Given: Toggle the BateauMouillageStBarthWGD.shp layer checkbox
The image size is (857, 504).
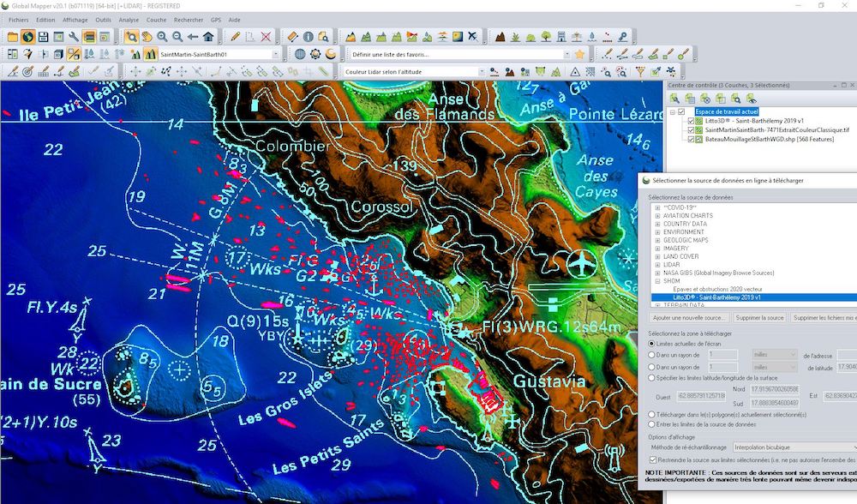Looking at the screenshot, I should (x=691, y=140).
